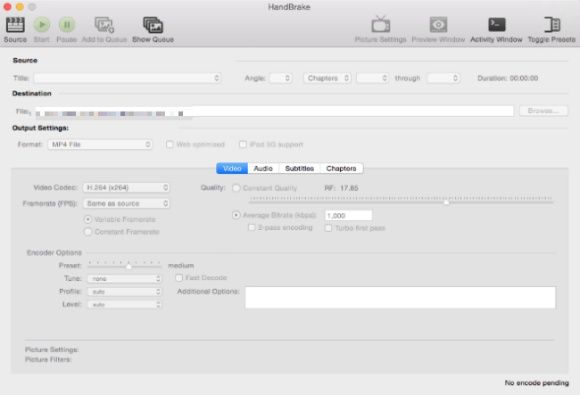The height and width of the screenshot is (395, 580).
Task: Click the RF quality slider
Action: click(x=401, y=200)
